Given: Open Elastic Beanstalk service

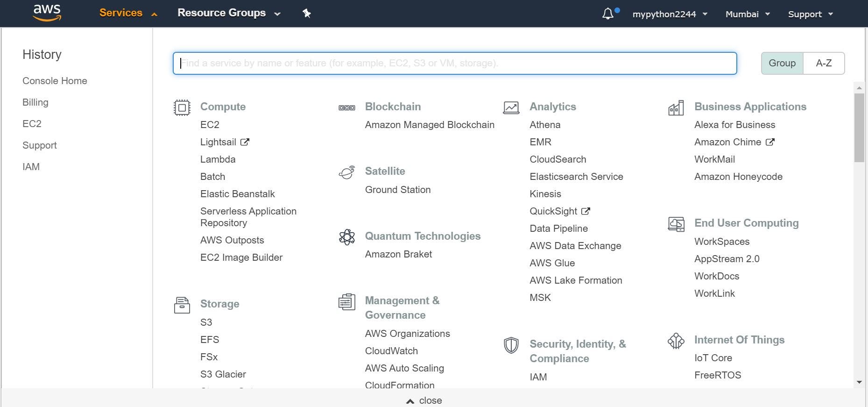Looking at the screenshot, I should coord(237,194).
